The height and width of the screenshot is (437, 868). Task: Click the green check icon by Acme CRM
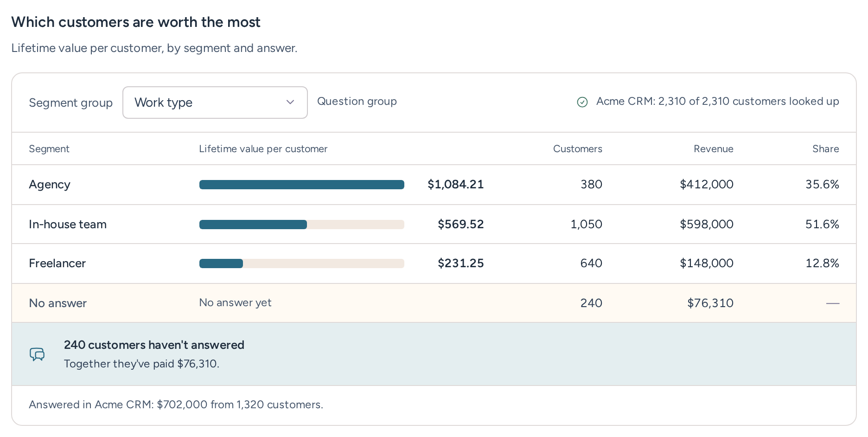[x=582, y=102]
